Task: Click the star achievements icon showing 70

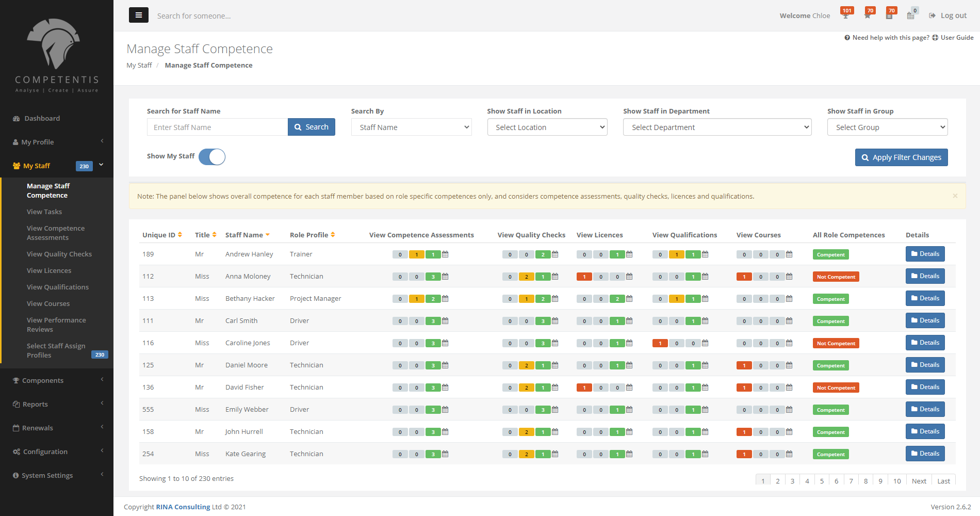Action: [x=869, y=14]
